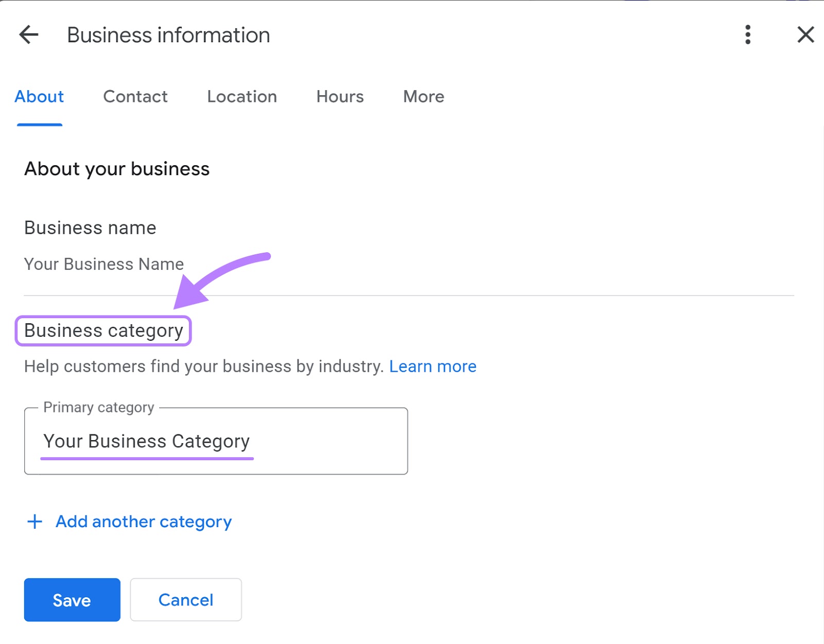The width and height of the screenshot is (824, 644).
Task: Cancel editing business information
Action: (186, 600)
